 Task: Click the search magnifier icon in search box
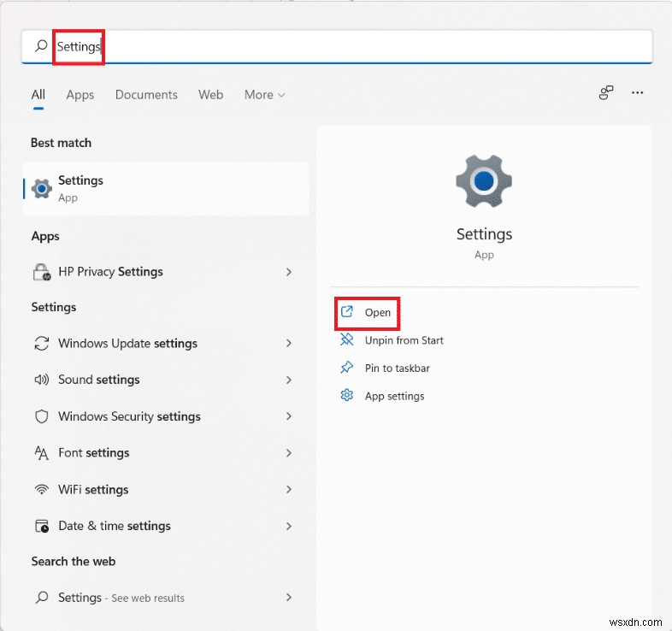tap(41, 45)
